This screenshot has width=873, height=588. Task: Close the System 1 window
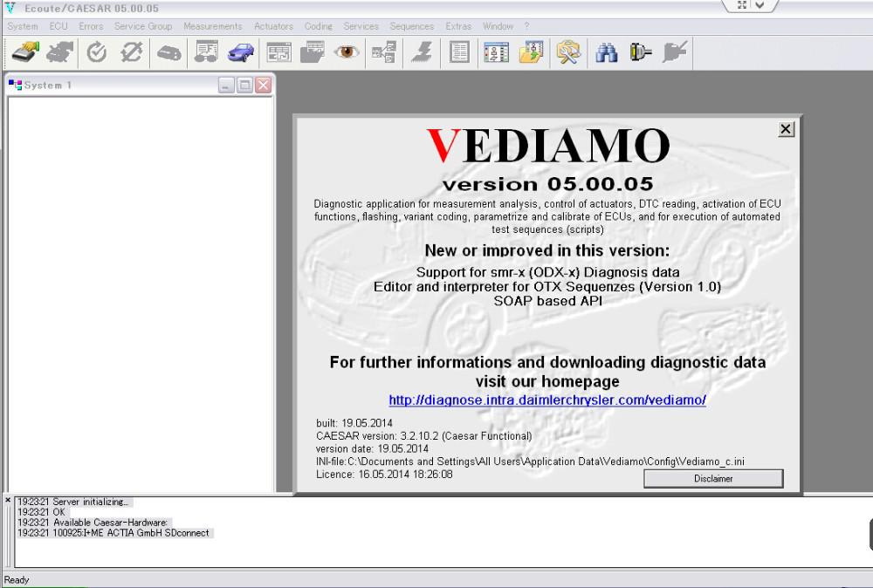point(263,85)
